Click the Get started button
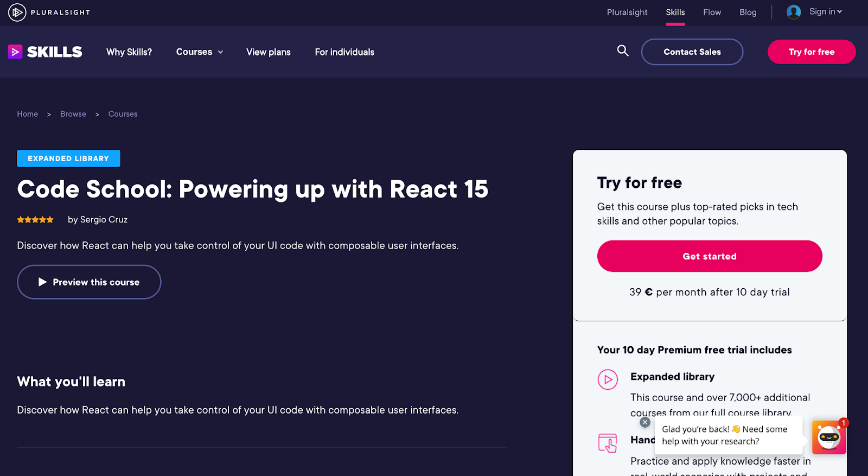 (x=710, y=256)
